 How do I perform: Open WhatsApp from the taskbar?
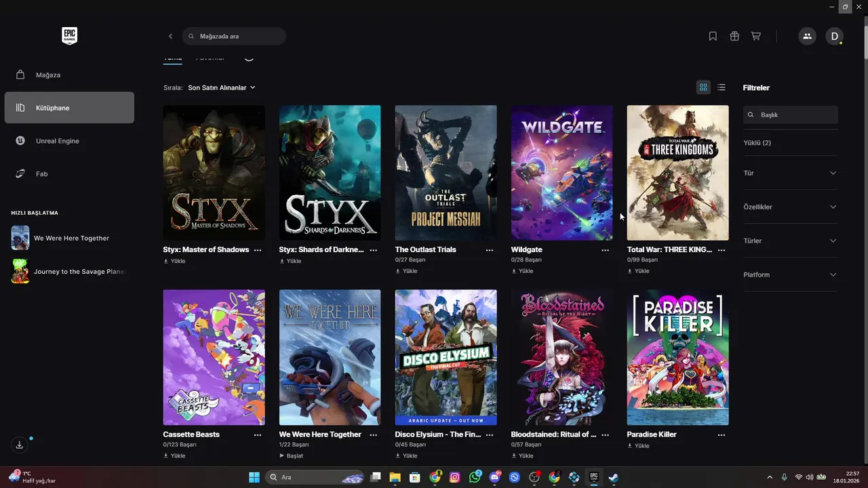click(x=475, y=477)
